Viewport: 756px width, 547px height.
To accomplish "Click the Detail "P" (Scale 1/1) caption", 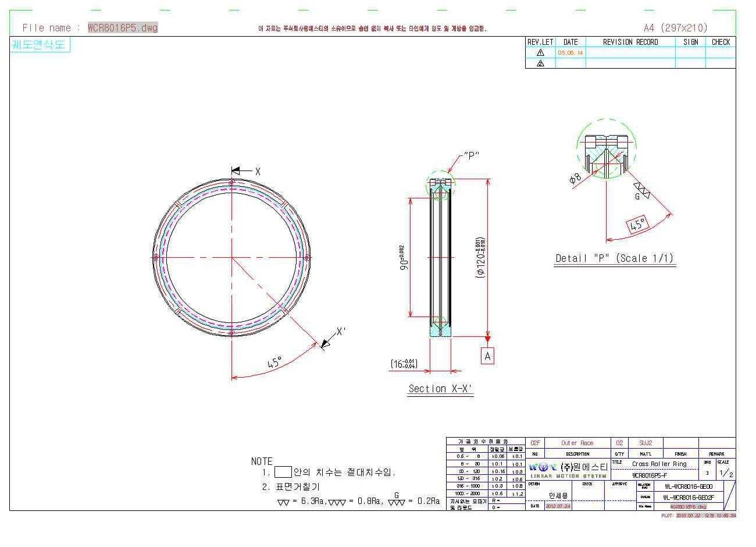I will point(614,258).
